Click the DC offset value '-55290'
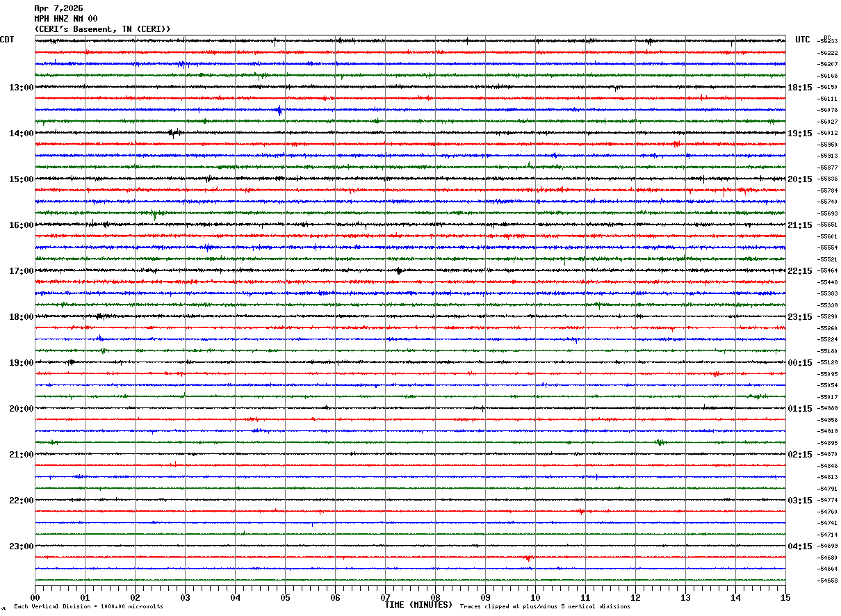This screenshot has height=616, width=841. 827,316
